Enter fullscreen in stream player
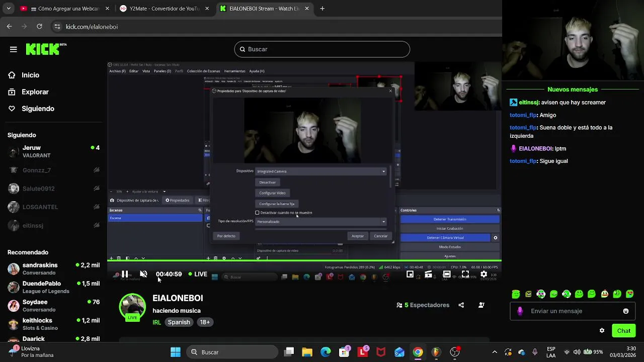 click(x=465, y=274)
